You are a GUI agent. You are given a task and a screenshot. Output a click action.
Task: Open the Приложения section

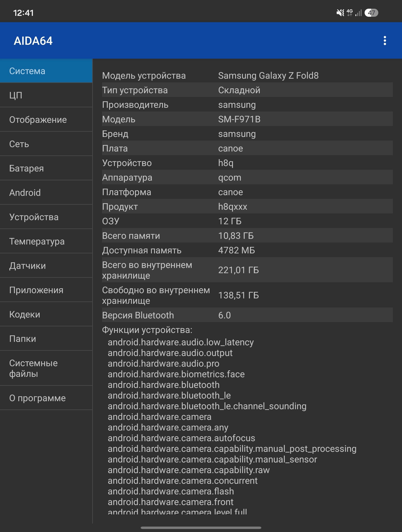coord(46,290)
